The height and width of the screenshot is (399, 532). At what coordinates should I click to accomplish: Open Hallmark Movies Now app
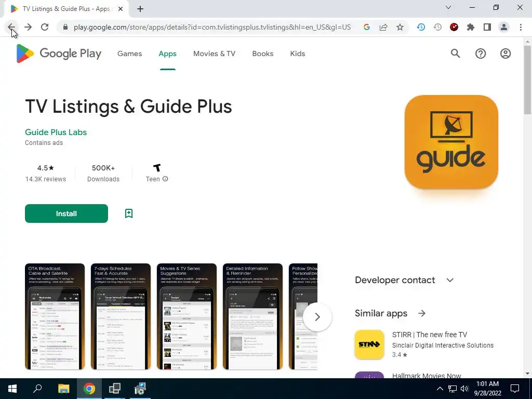click(x=427, y=376)
